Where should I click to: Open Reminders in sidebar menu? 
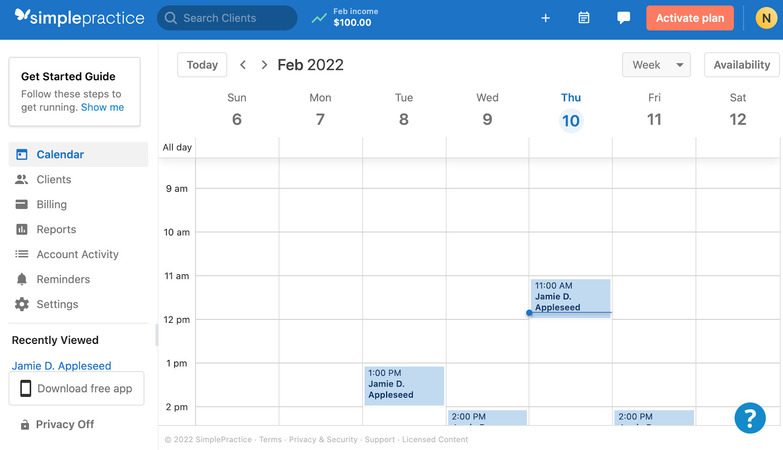tap(78, 279)
